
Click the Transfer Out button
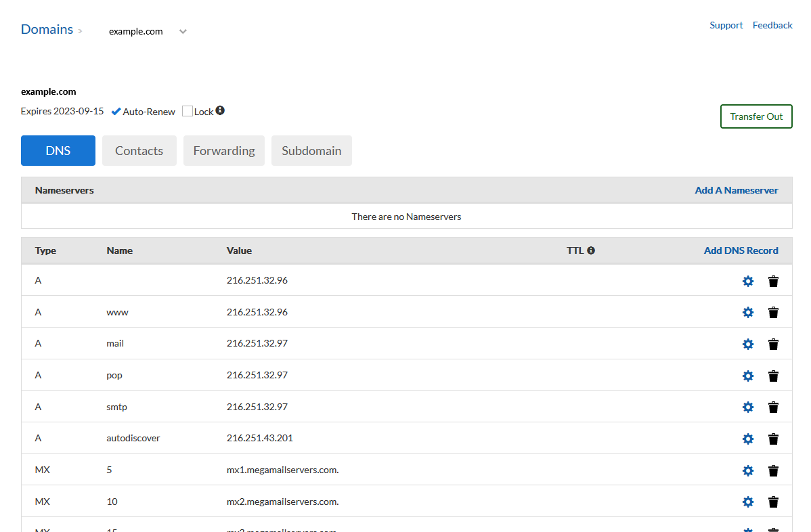click(x=756, y=116)
